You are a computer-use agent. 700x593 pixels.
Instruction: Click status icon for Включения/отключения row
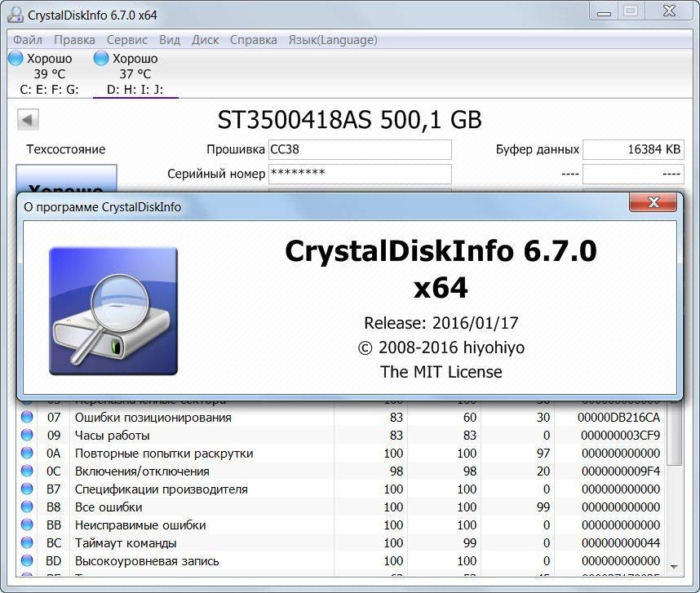pos(27,471)
